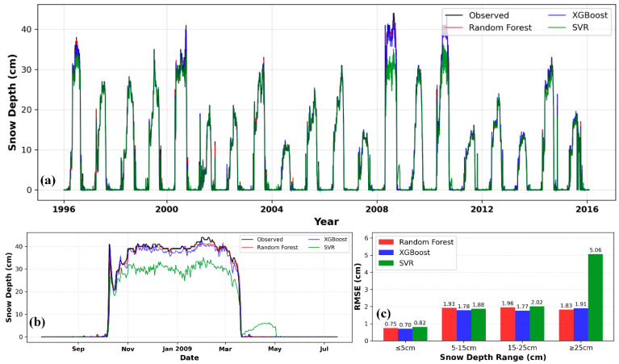Viewport: 619px width, 364px height.
Task: Click the '(c)' panel label
Action: tap(383, 314)
